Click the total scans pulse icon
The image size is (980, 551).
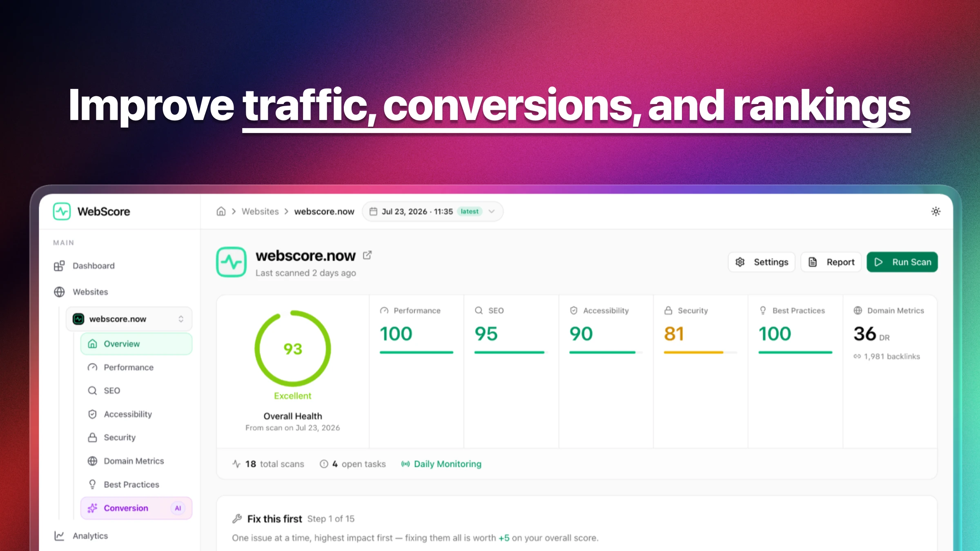[x=236, y=464]
